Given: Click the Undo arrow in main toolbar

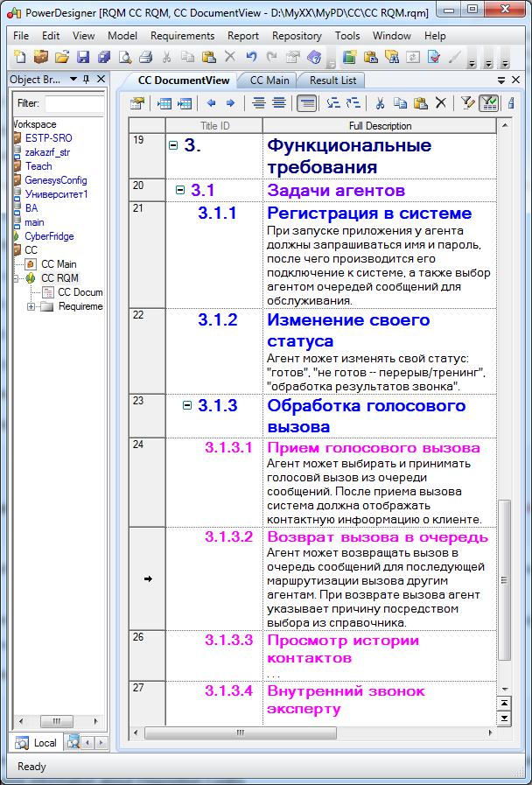Looking at the screenshot, I should (251, 57).
